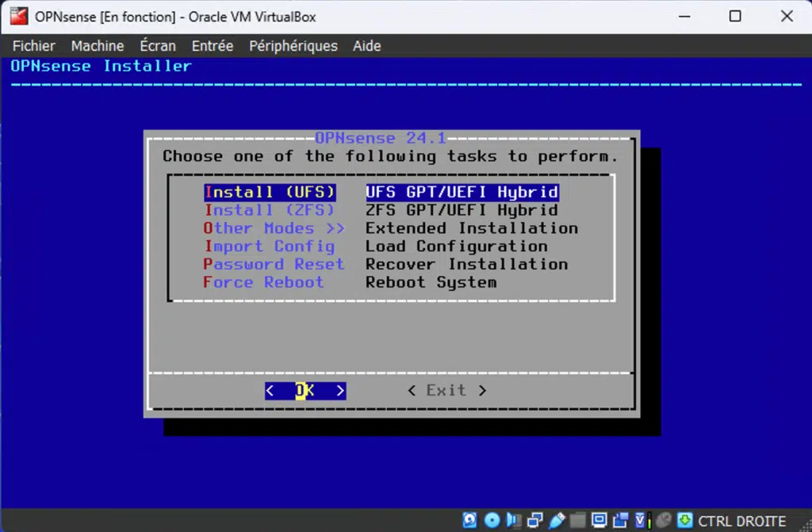Open the Périphériques menu
Image resolution: width=812 pixels, height=532 pixels.
(x=293, y=46)
